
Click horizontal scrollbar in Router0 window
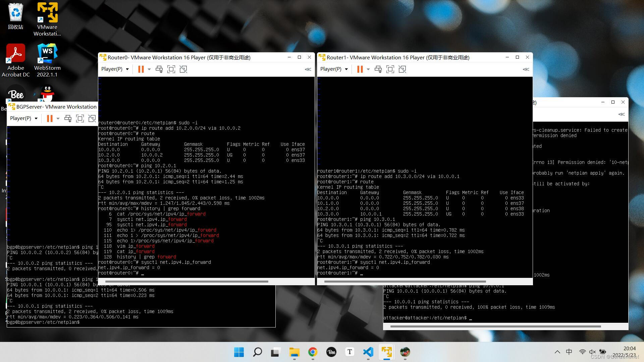coord(187,282)
